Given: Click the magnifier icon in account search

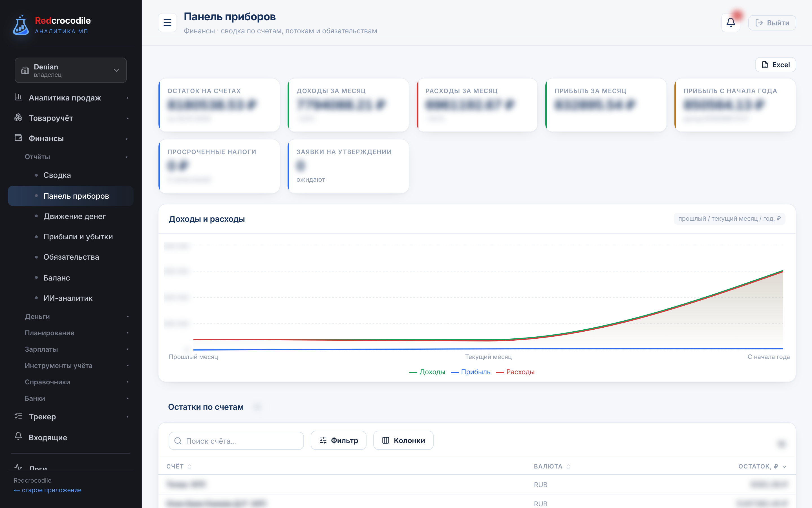Looking at the screenshot, I should pyautogui.click(x=178, y=441).
